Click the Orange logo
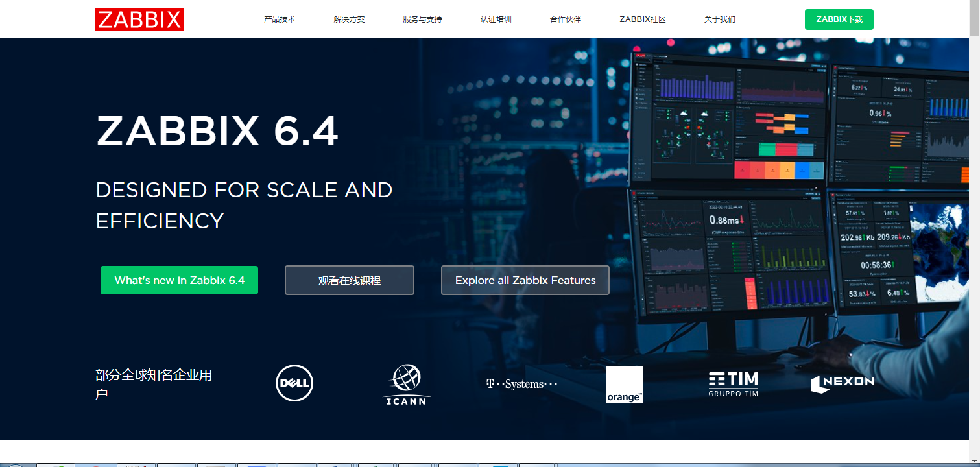This screenshot has width=980, height=467. (625, 385)
